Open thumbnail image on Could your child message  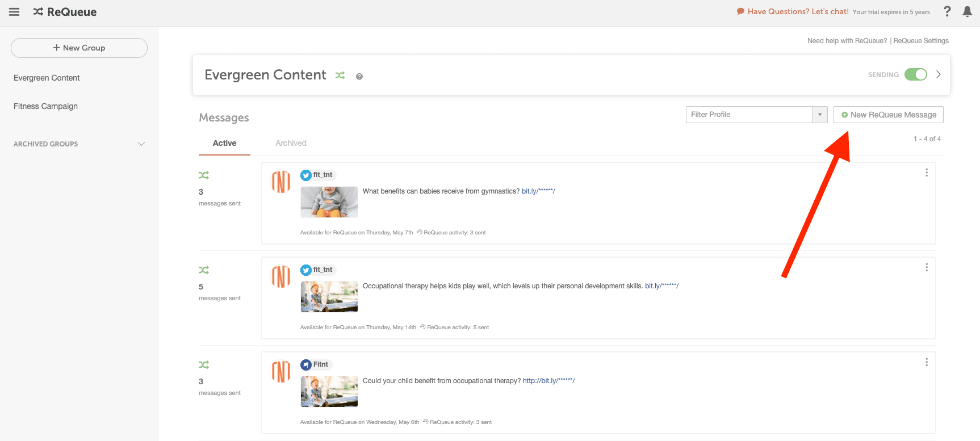point(329,392)
